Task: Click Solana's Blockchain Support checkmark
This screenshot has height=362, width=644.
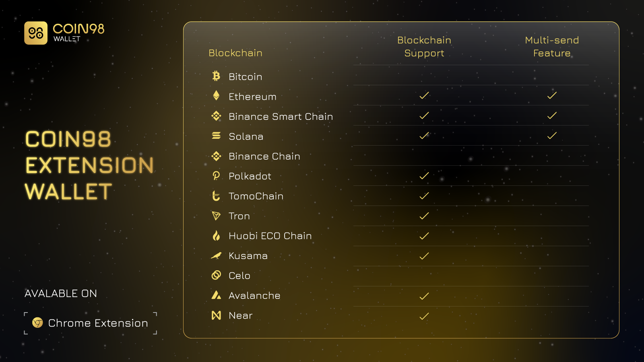Action: [x=424, y=136]
